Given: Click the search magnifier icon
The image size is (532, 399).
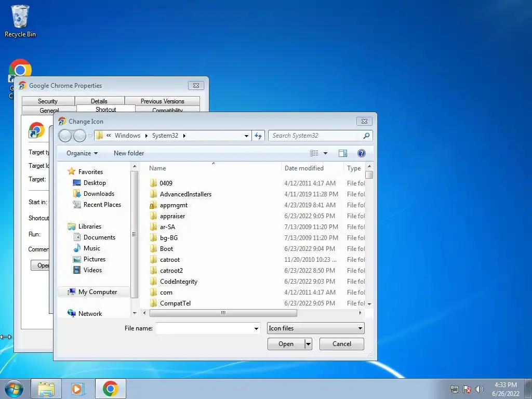Looking at the screenshot, I should [x=366, y=136].
